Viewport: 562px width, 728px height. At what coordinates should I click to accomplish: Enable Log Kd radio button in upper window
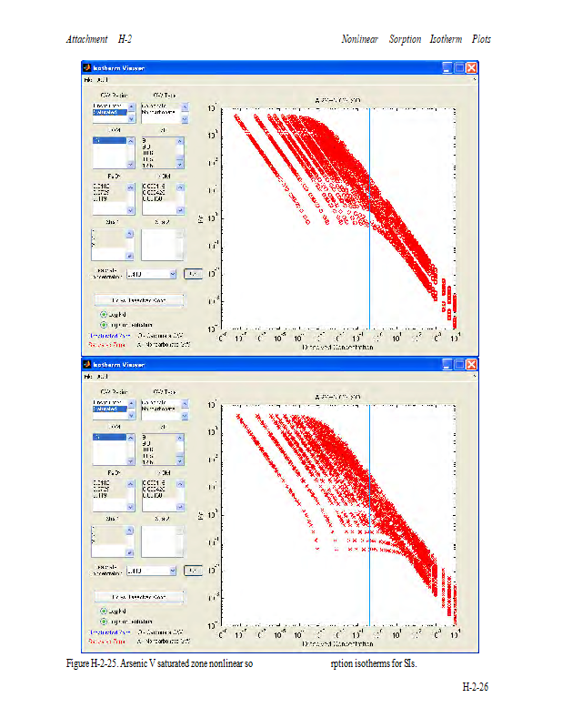104,314
